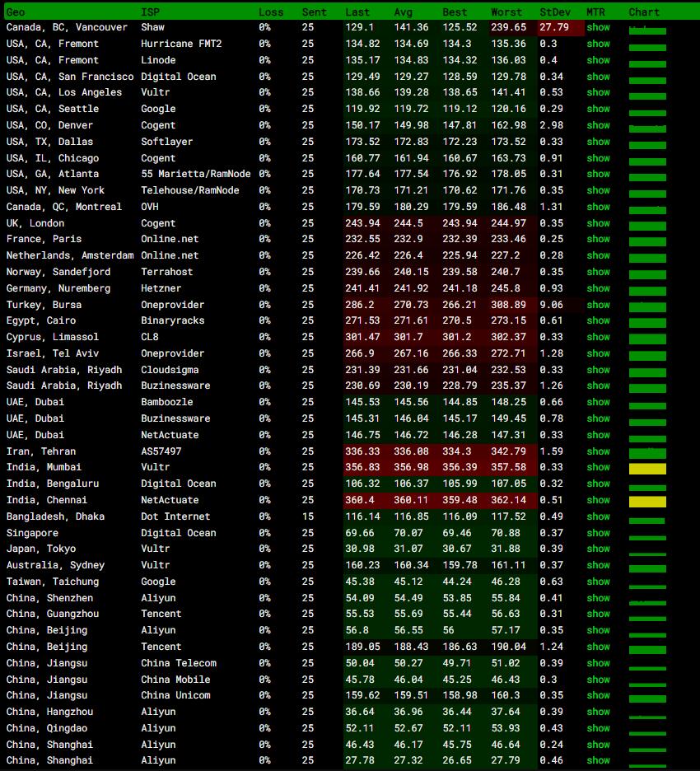The image size is (700, 771).
Task: Select Sent value 15 in Dhaka row
Action: coord(308,516)
